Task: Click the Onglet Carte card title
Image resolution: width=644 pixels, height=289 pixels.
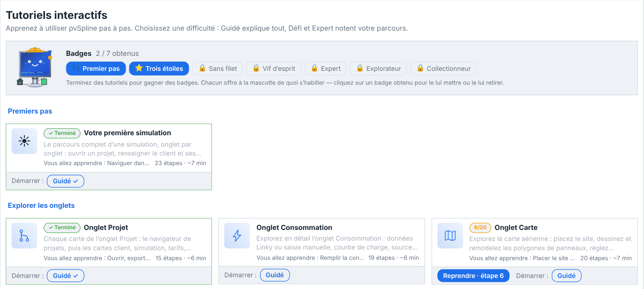Action: pyautogui.click(x=516, y=227)
